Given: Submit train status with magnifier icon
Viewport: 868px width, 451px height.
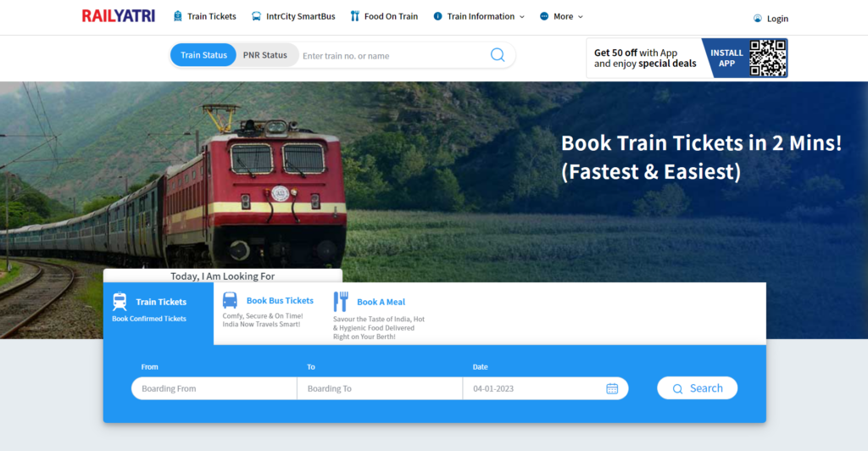Looking at the screenshot, I should 498,55.
